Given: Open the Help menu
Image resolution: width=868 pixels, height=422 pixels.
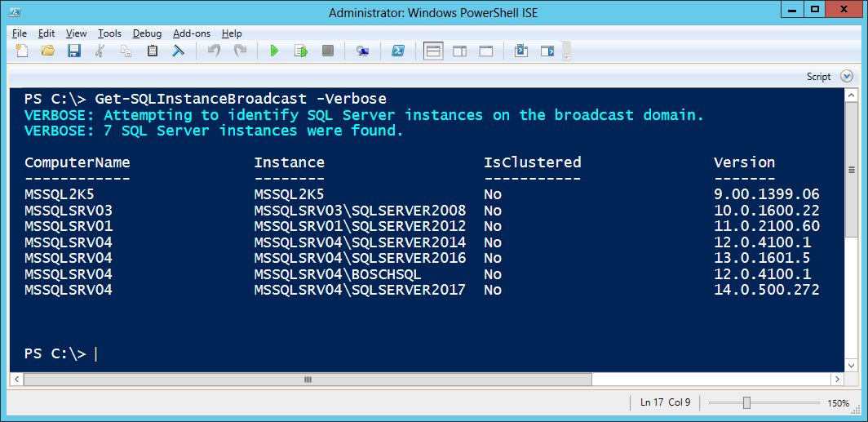Looking at the screenshot, I should [x=232, y=33].
